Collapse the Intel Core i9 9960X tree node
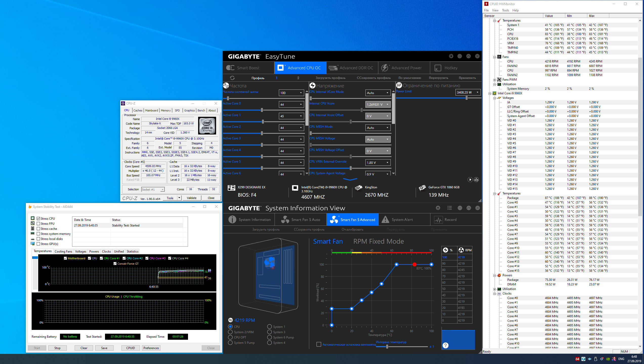Viewport: 644px width, 364px height. [490, 93]
